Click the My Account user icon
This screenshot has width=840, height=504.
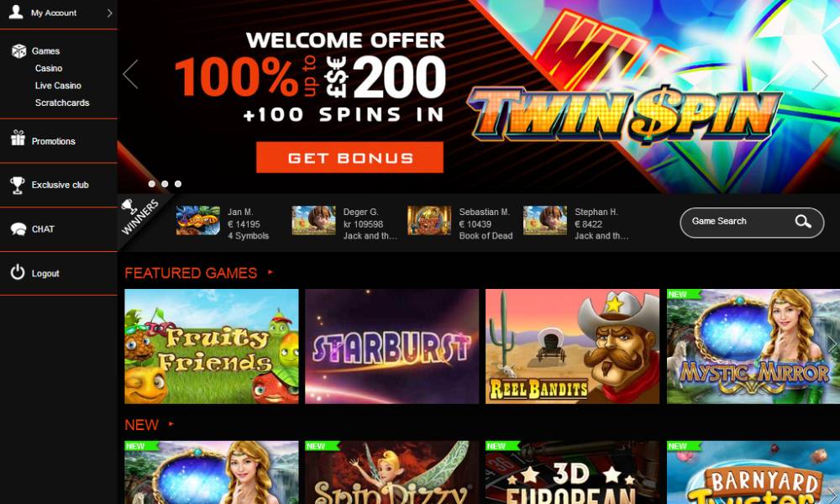[16, 12]
